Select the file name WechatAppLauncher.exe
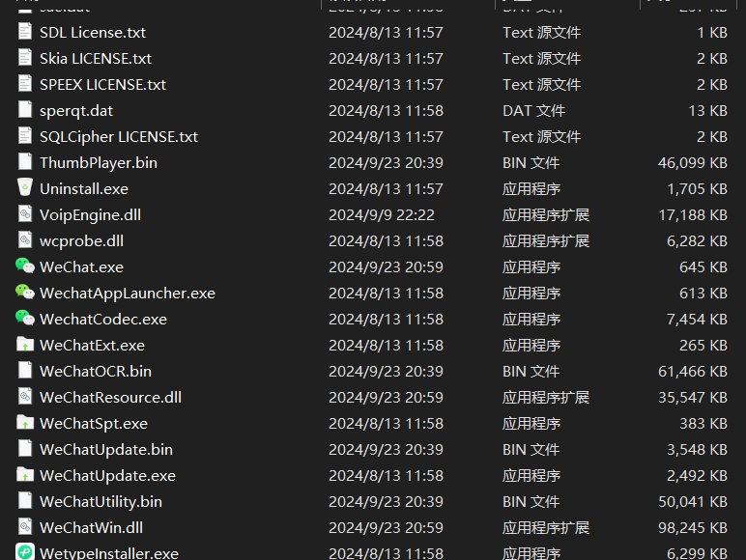This screenshot has height=560, width=746. (x=128, y=294)
